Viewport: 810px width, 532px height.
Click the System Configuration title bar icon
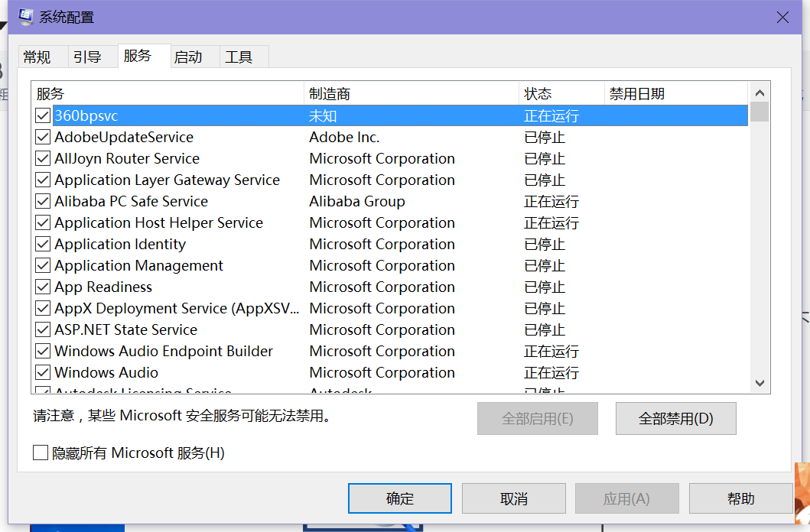(x=26, y=17)
